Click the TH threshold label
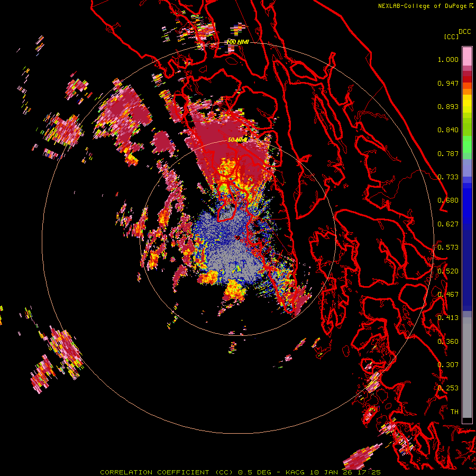The height and width of the screenshot is (476, 476). coord(454,412)
